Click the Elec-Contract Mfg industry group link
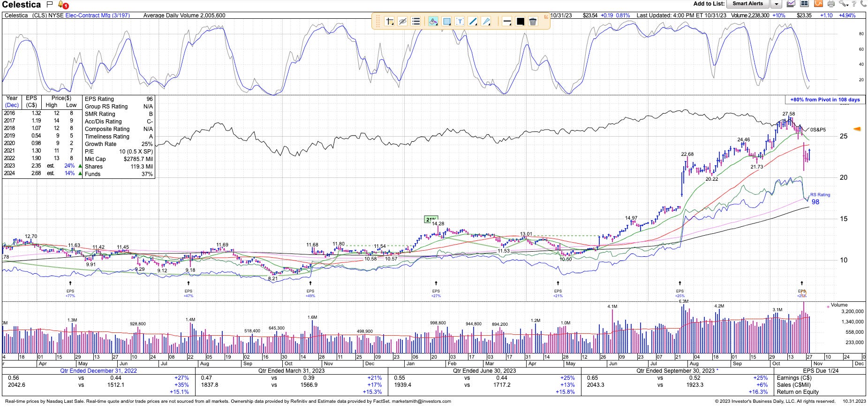The image size is (868, 407). pos(98,15)
